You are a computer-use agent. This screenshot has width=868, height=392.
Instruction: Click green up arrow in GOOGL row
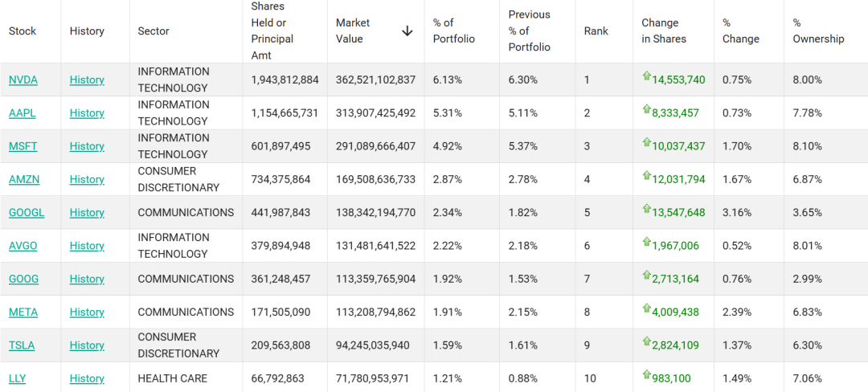click(646, 209)
